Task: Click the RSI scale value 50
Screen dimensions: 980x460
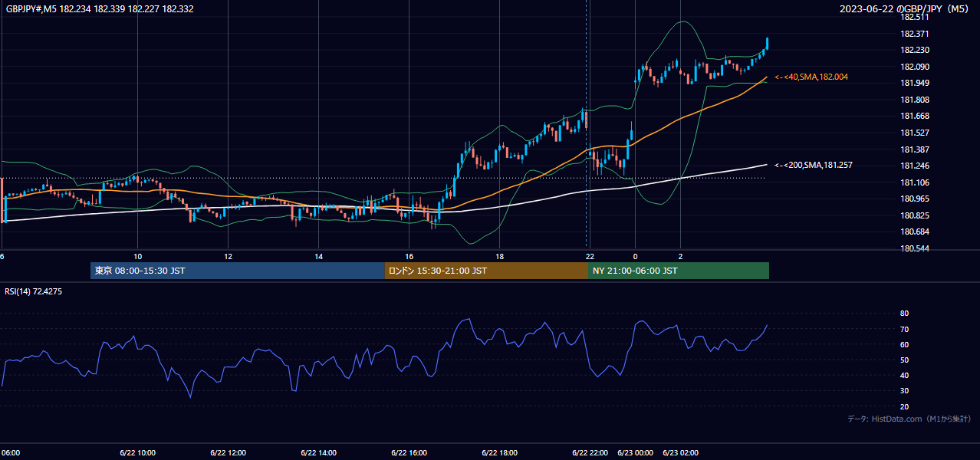Action: (x=904, y=360)
